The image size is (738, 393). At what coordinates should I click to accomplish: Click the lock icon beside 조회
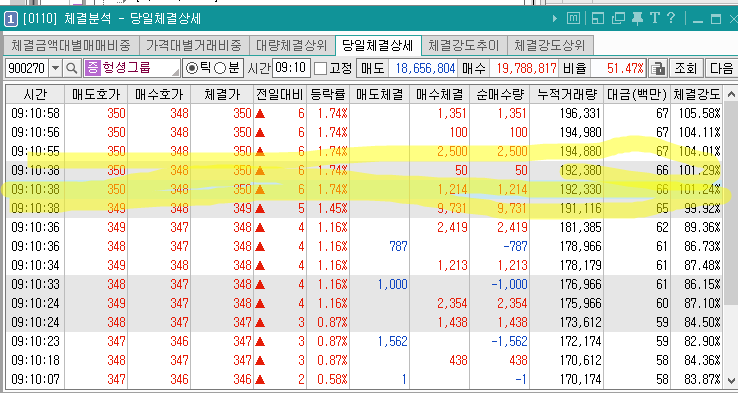coord(658,69)
